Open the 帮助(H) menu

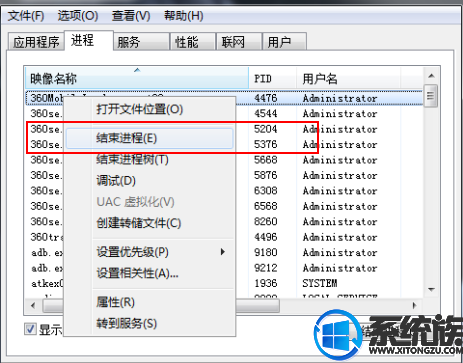pos(184,16)
